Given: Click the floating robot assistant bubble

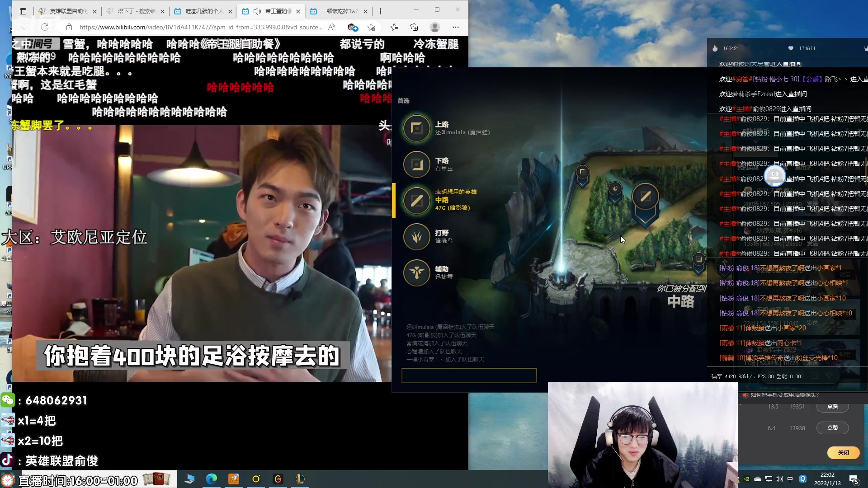Looking at the screenshot, I should 775,175.
